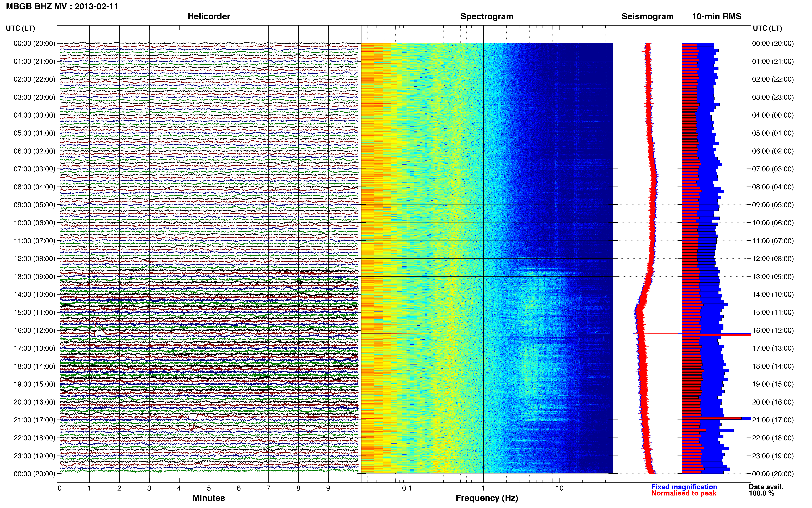This screenshot has height=508, width=812.
Task: Click left time label '22:00 (18:00)'
Action: point(34,438)
